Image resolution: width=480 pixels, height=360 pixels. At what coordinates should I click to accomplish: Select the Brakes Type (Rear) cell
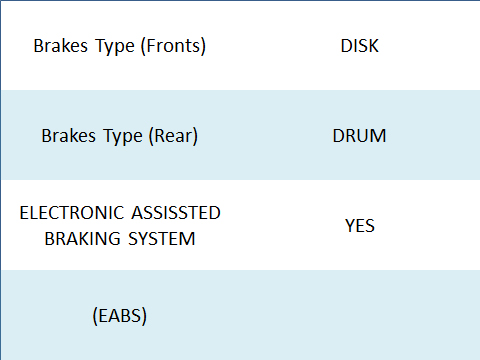(x=120, y=135)
